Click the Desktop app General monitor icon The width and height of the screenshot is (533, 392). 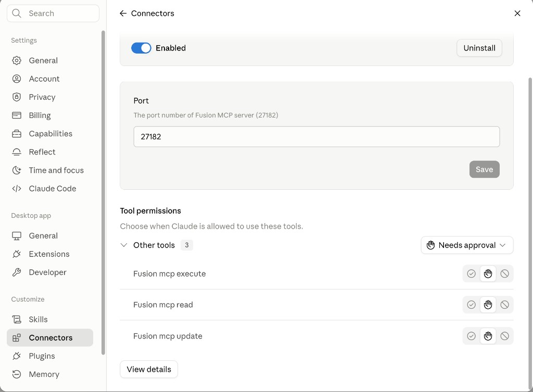click(x=17, y=236)
